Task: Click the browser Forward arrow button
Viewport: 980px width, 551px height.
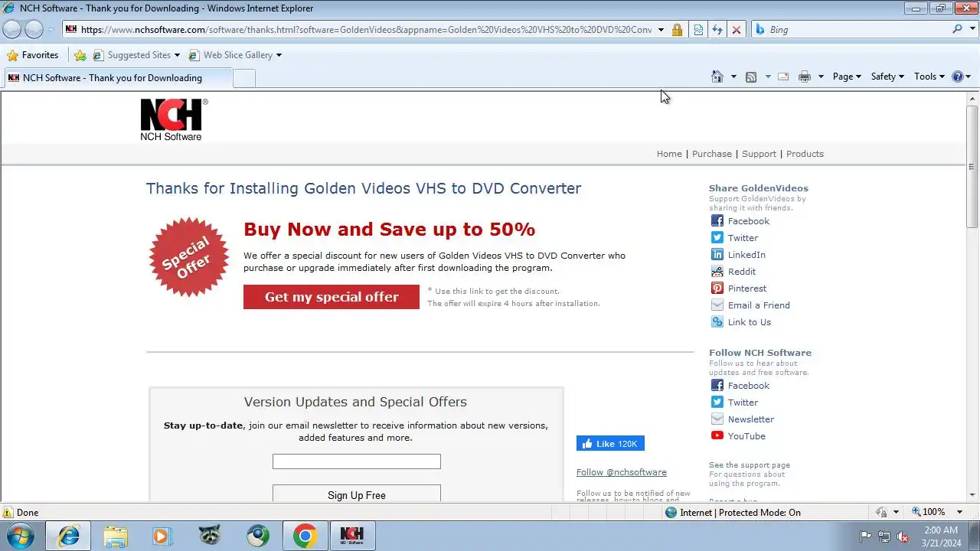Action: click(34, 29)
